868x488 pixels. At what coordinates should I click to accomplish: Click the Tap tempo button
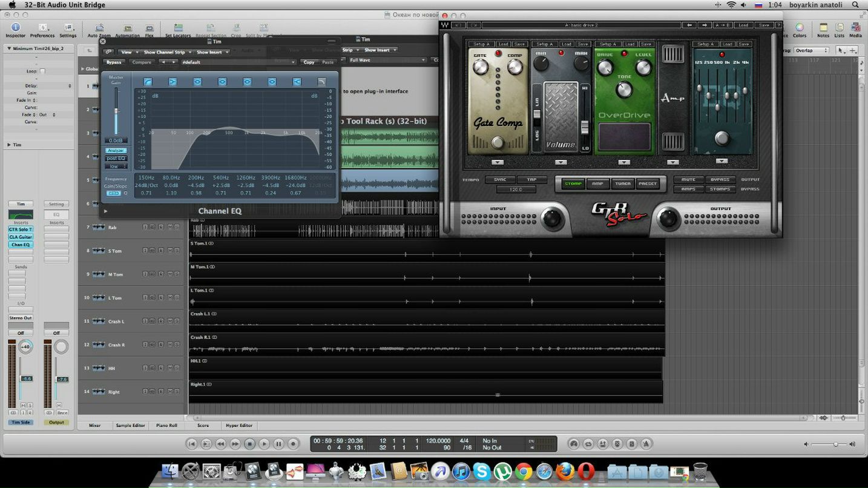click(x=531, y=180)
